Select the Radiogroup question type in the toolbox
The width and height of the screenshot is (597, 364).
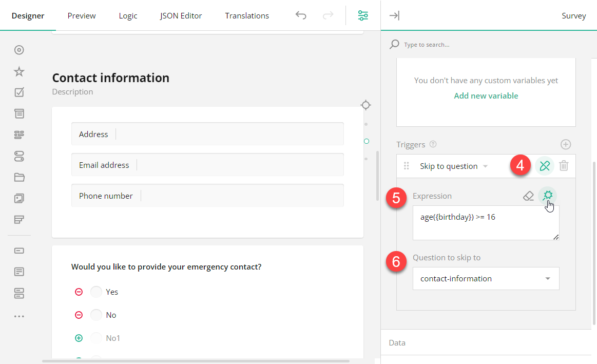coord(19,50)
